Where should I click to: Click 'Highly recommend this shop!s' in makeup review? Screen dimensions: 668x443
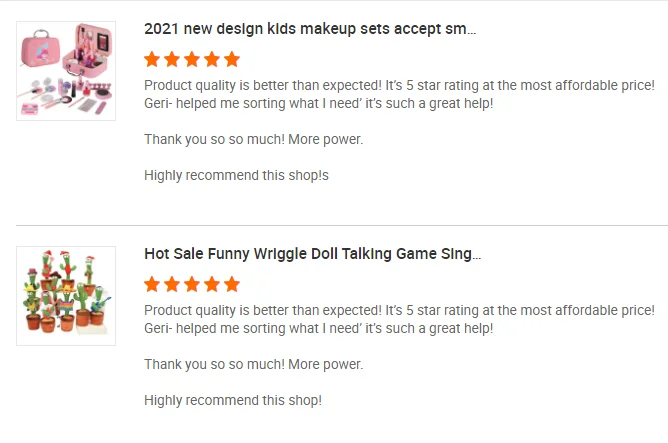(x=236, y=175)
